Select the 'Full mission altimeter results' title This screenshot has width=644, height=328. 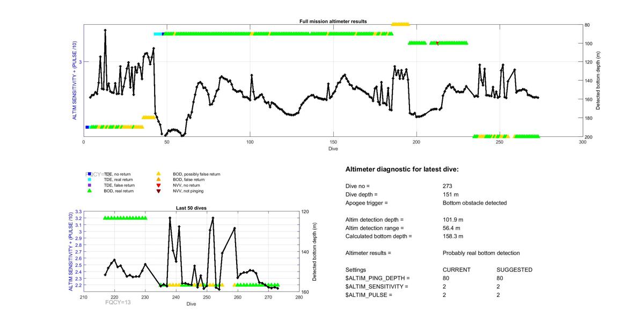pyautogui.click(x=333, y=21)
